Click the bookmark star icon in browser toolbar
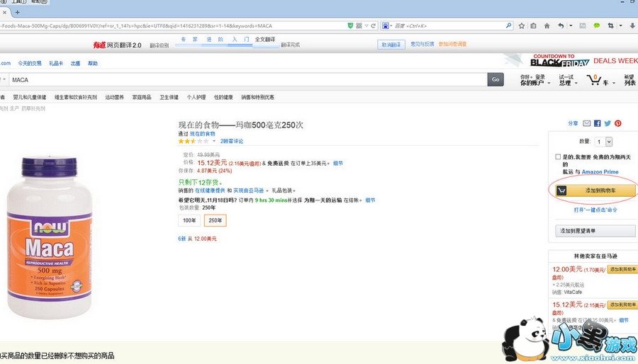 tap(522, 25)
